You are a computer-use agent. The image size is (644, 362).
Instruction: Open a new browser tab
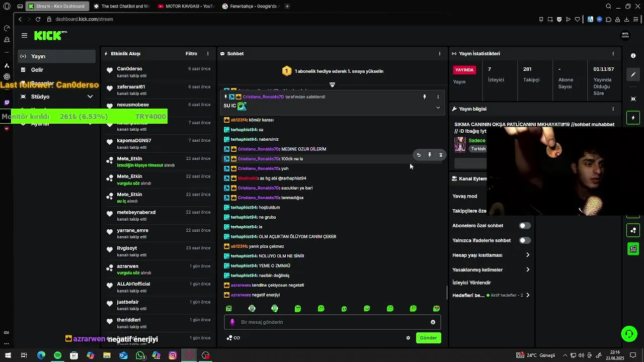tap(287, 7)
